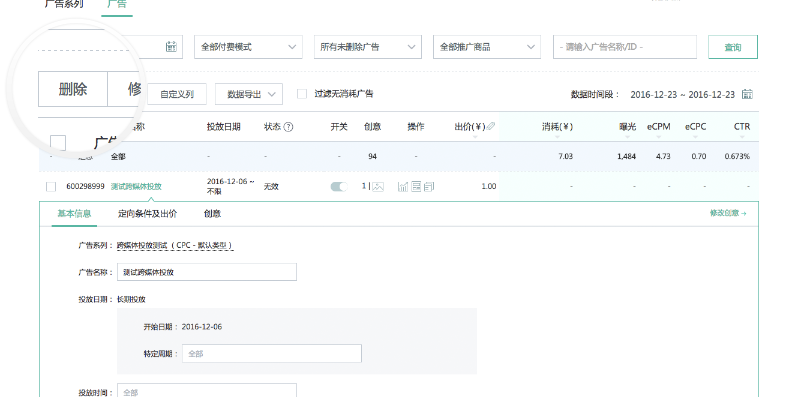Click the sort arrow under 曝光 header
The height and width of the screenshot is (397, 790).
coord(627,137)
